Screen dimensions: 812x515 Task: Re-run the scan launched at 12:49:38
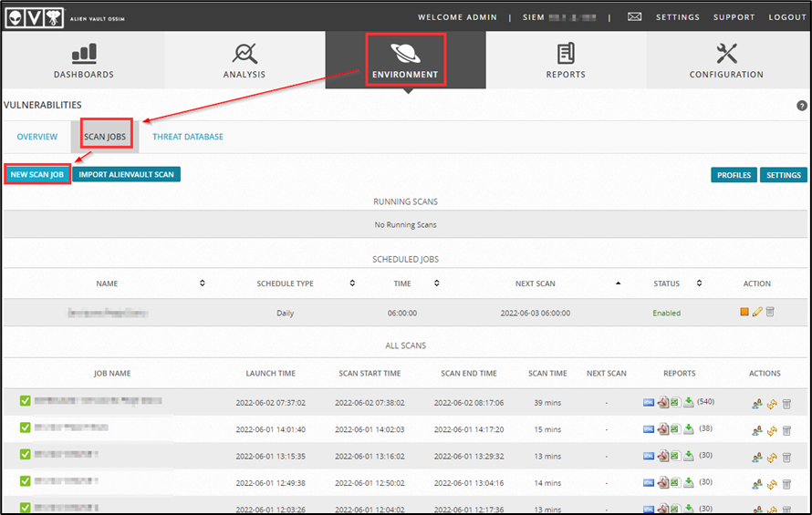pos(772,482)
